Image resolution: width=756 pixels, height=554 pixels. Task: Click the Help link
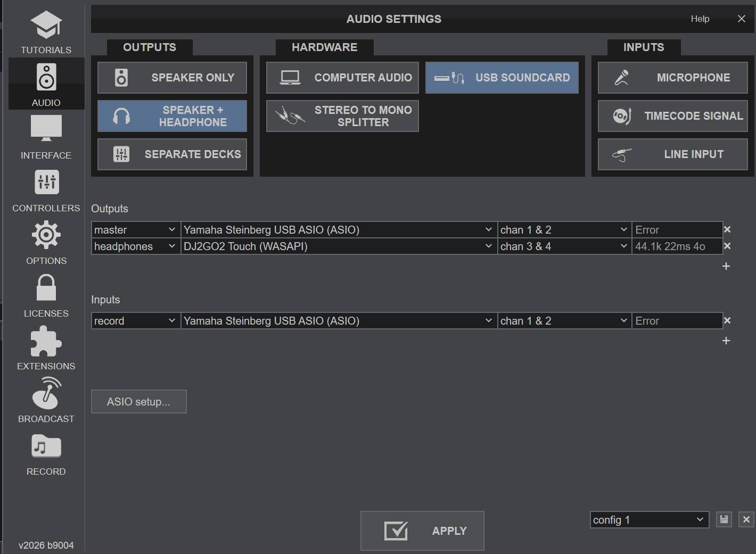click(700, 19)
